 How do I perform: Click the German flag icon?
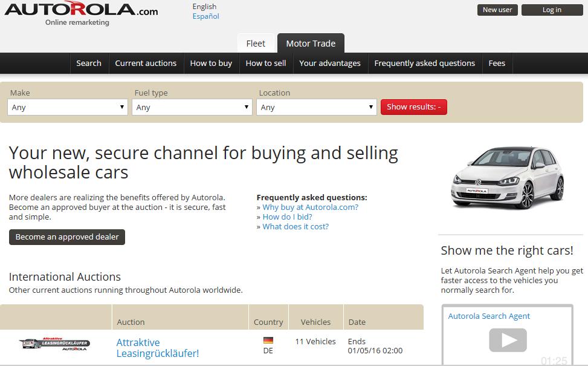(x=268, y=340)
